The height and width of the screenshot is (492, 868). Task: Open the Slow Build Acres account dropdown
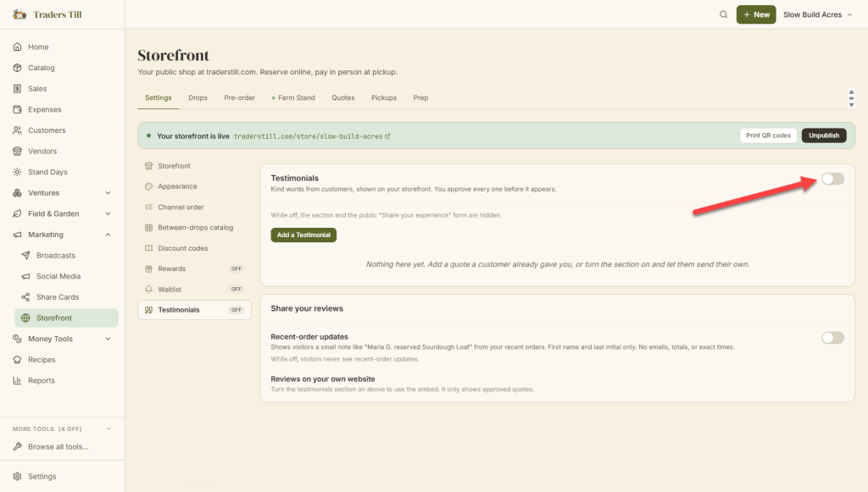click(x=818, y=14)
